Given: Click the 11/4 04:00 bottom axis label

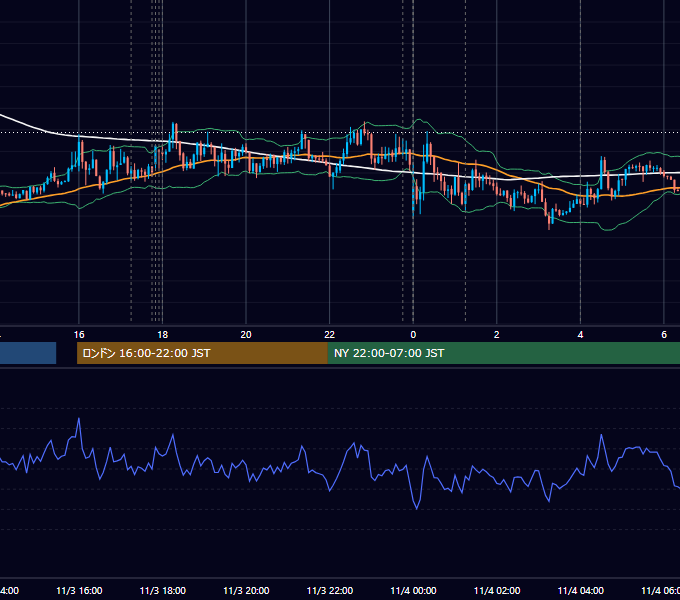Looking at the screenshot, I should click(581, 590).
